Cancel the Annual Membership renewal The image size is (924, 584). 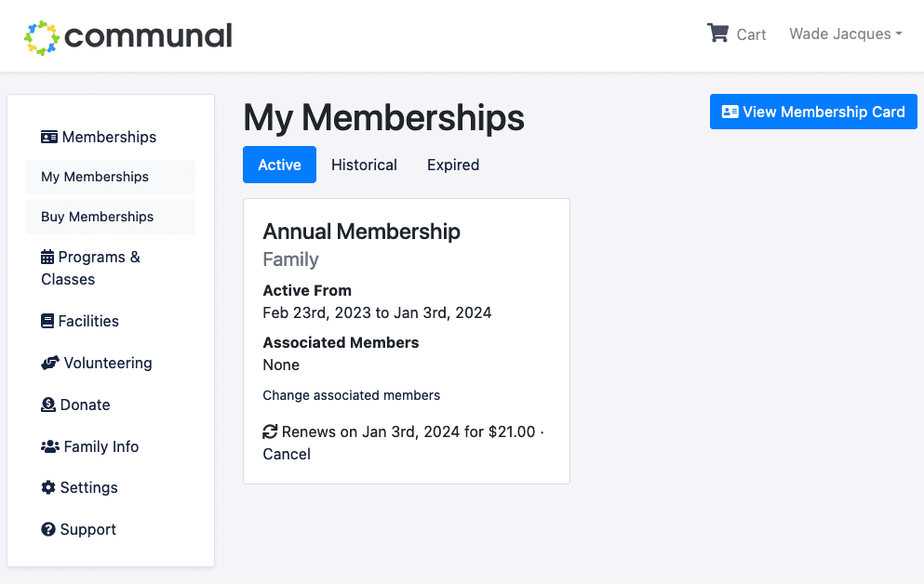click(286, 454)
